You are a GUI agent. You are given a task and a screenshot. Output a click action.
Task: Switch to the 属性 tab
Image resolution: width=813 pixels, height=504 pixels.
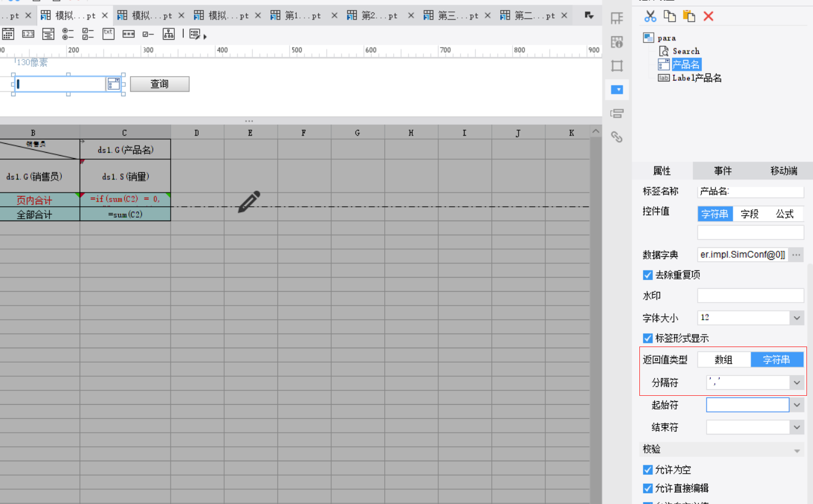[x=662, y=171]
